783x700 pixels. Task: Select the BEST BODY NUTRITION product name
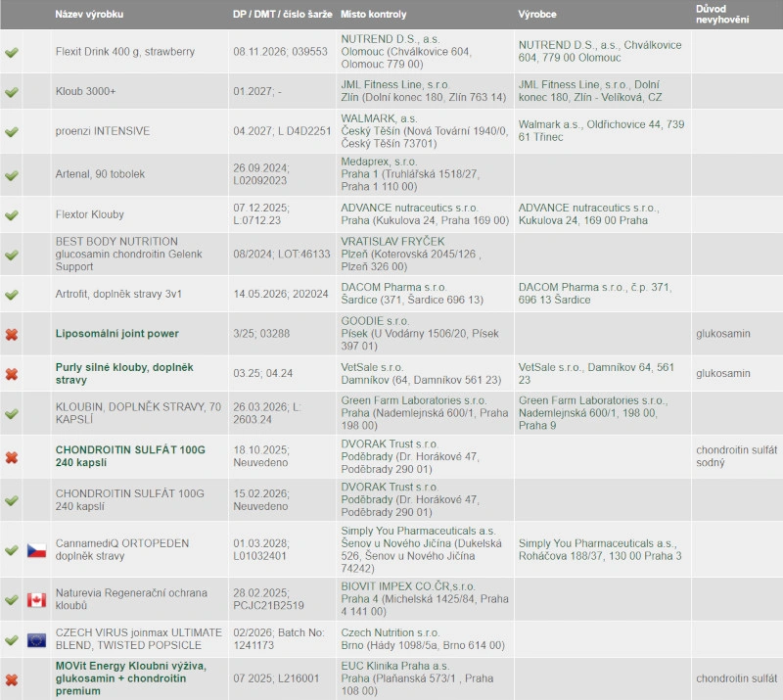tap(129, 254)
